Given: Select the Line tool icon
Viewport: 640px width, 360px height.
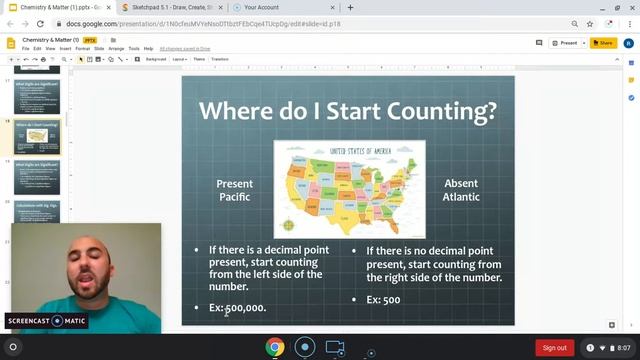Looking at the screenshot, I should point(120,60).
